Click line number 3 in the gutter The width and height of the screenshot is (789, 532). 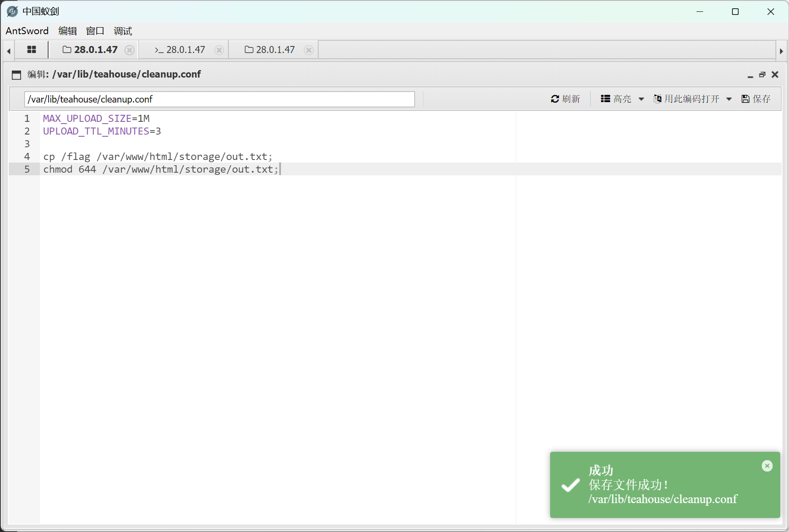(27, 144)
